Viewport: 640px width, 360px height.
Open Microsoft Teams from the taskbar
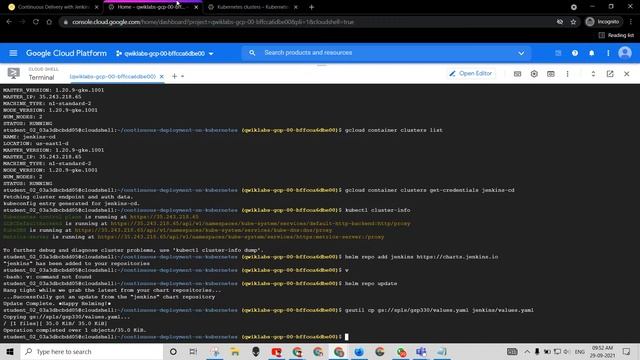point(421,351)
